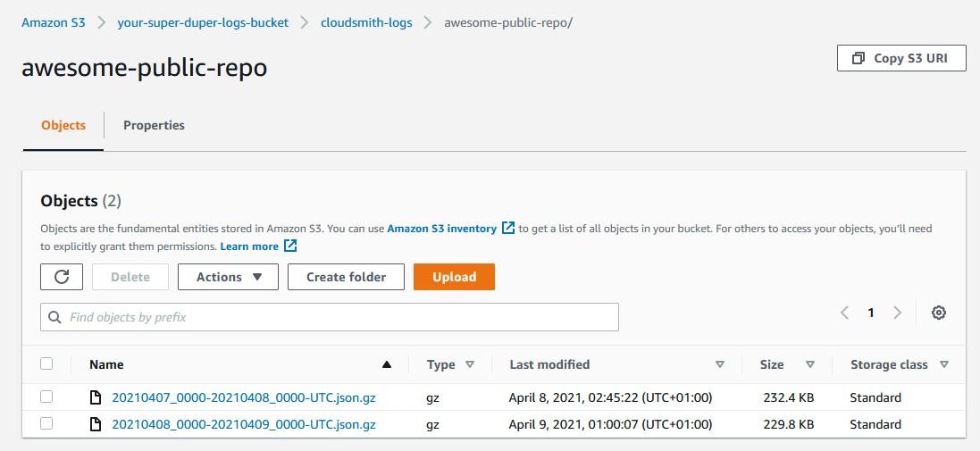Click the Last modified column header text

(549, 364)
